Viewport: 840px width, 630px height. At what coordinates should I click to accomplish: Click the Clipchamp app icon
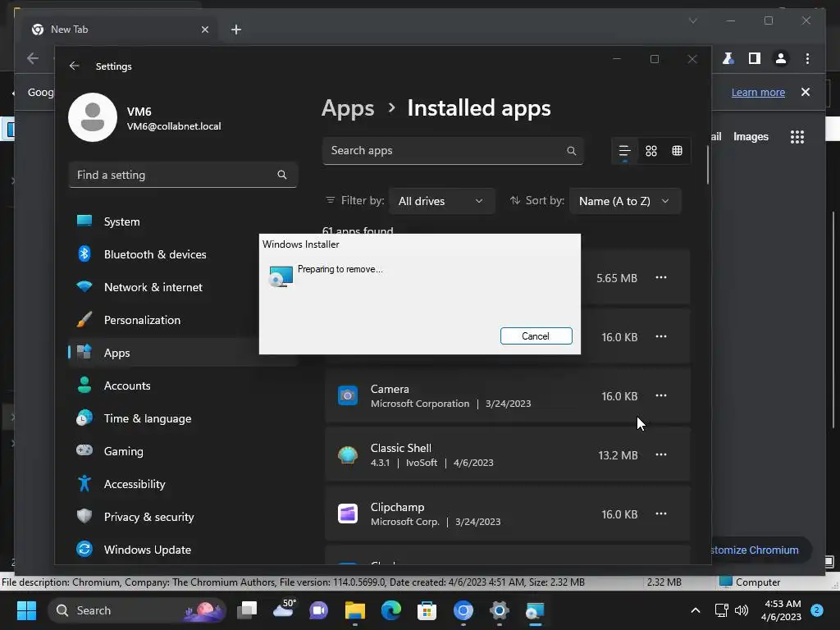348,514
